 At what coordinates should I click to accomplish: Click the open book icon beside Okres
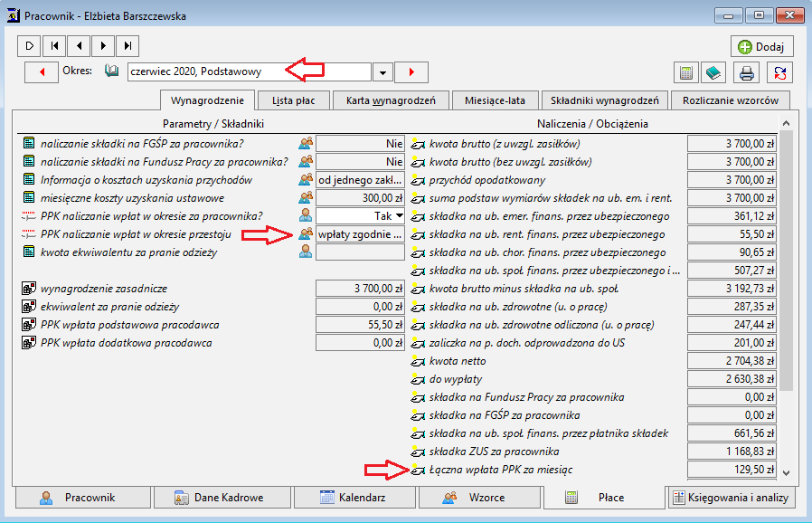click(111, 71)
